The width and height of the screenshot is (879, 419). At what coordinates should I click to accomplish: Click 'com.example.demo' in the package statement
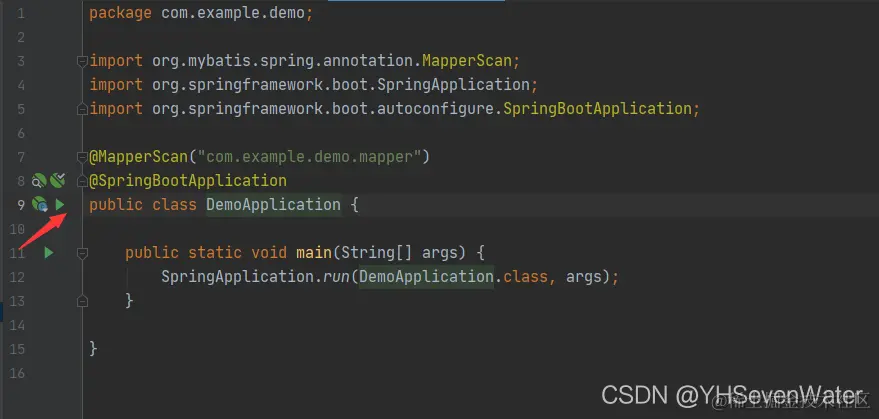[233, 13]
